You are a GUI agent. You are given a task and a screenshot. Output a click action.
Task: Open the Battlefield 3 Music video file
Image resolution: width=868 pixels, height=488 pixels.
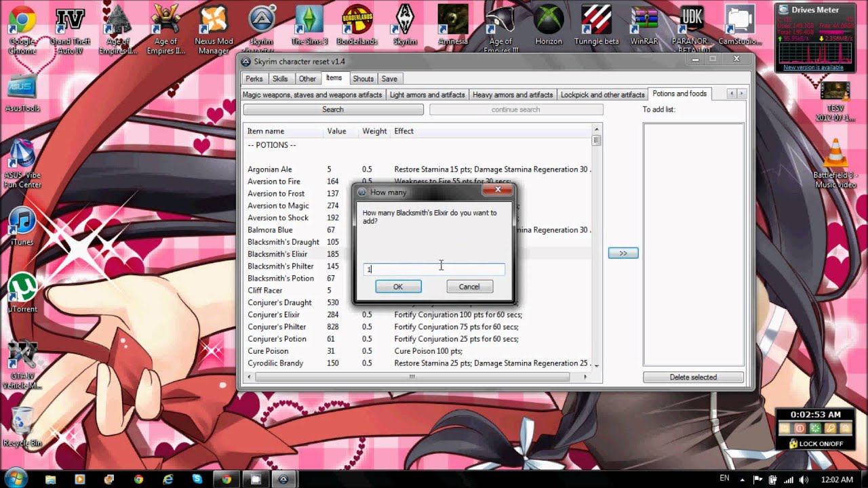point(835,163)
